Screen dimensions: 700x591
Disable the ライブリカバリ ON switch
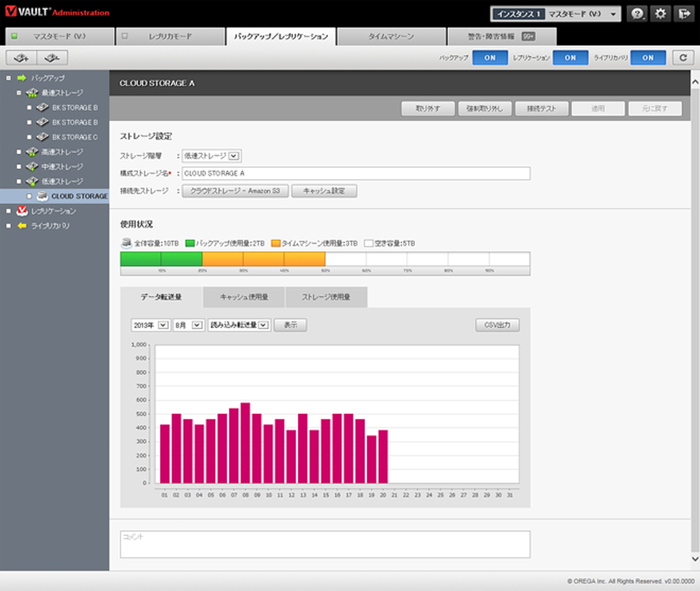click(x=648, y=57)
